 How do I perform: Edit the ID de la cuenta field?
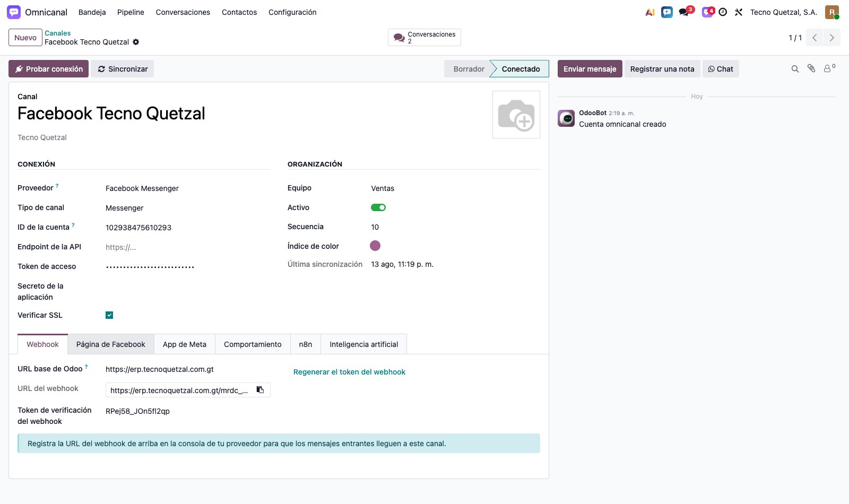coord(188,228)
